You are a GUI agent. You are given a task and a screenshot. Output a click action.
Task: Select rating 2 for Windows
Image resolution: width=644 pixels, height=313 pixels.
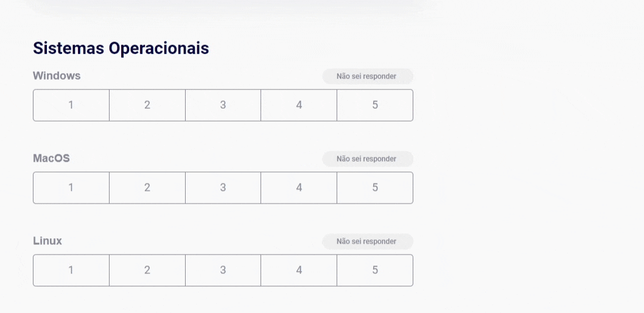(147, 105)
